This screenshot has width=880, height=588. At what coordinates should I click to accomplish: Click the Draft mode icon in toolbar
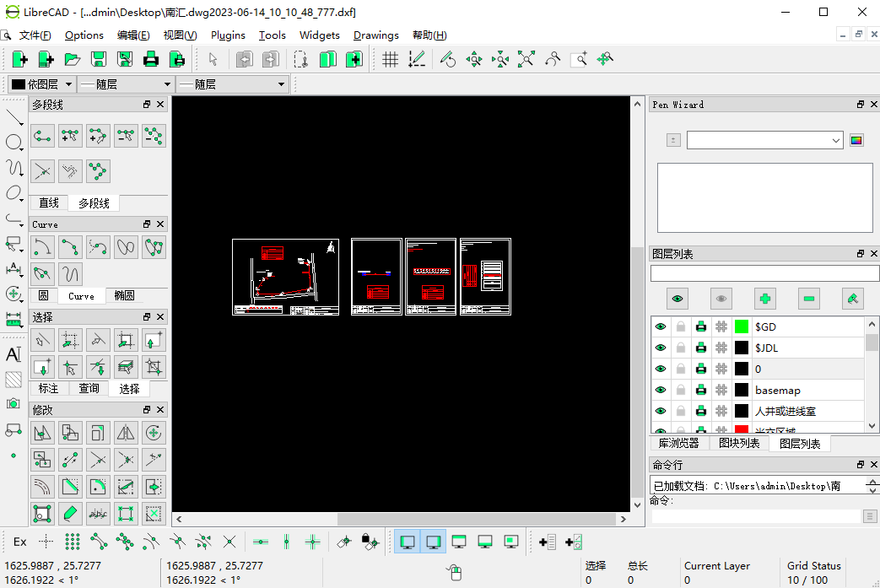coord(417,59)
